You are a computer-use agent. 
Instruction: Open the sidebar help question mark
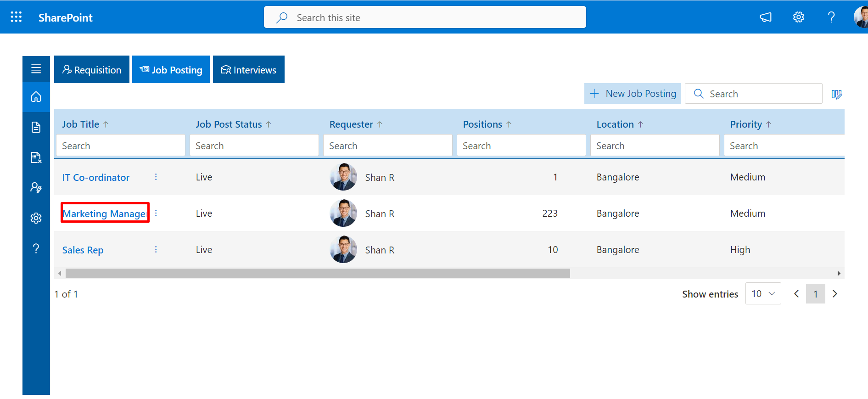coord(36,248)
